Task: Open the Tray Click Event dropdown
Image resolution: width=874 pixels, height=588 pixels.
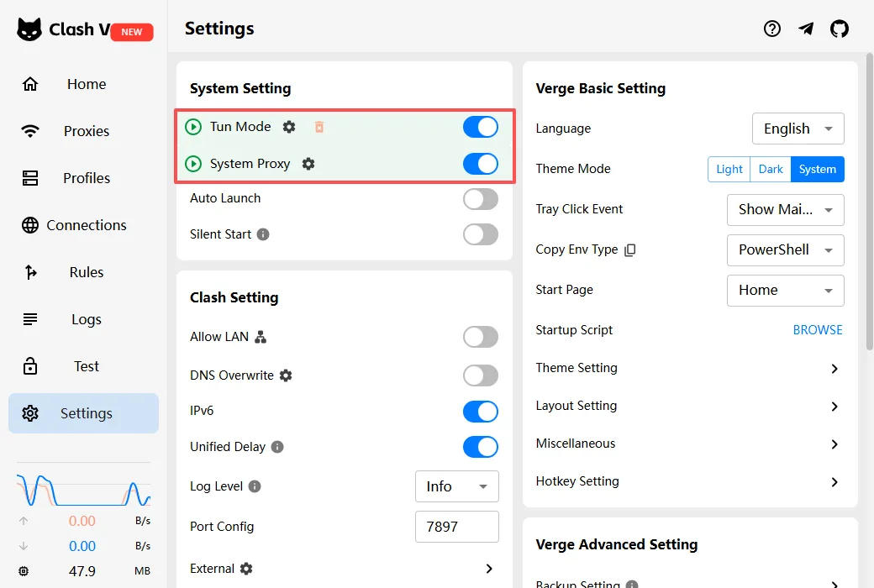Action: 786,209
